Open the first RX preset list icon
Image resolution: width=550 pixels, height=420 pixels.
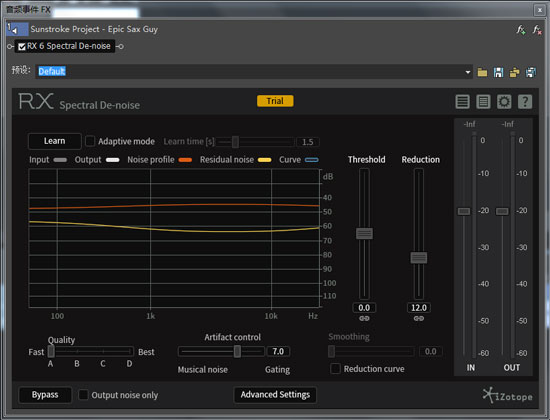point(463,102)
